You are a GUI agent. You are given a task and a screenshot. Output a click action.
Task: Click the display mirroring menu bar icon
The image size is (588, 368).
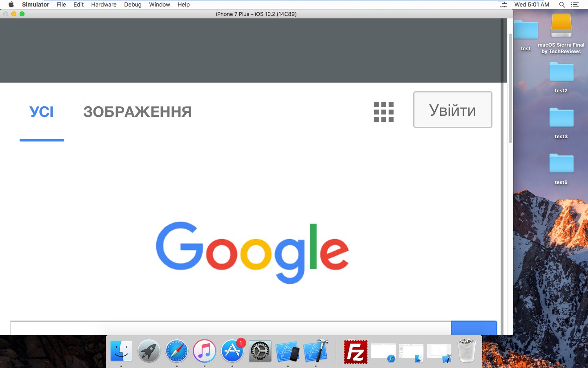502,4
